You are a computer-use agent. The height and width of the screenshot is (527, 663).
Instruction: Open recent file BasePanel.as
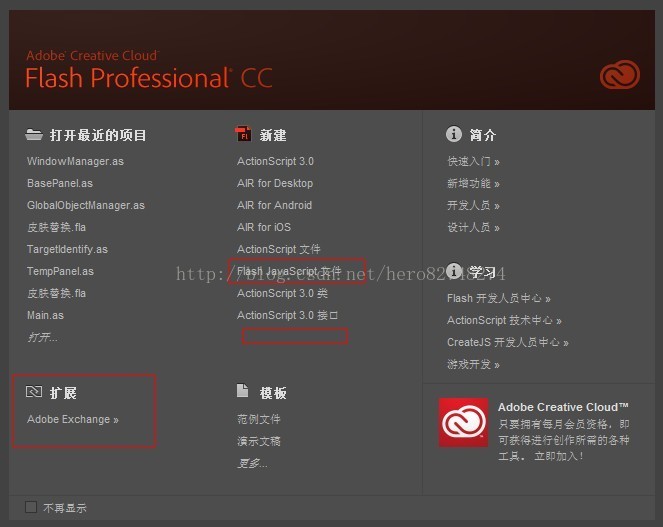click(x=60, y=183)
